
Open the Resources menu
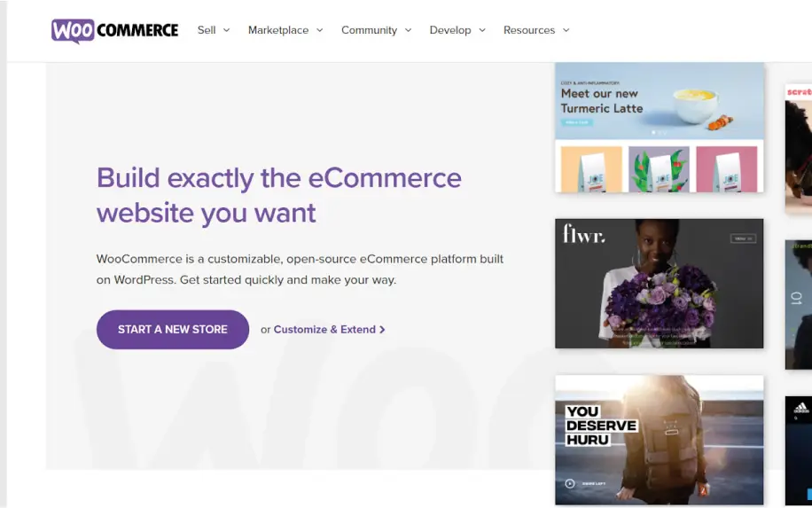(x=528, y=30)
